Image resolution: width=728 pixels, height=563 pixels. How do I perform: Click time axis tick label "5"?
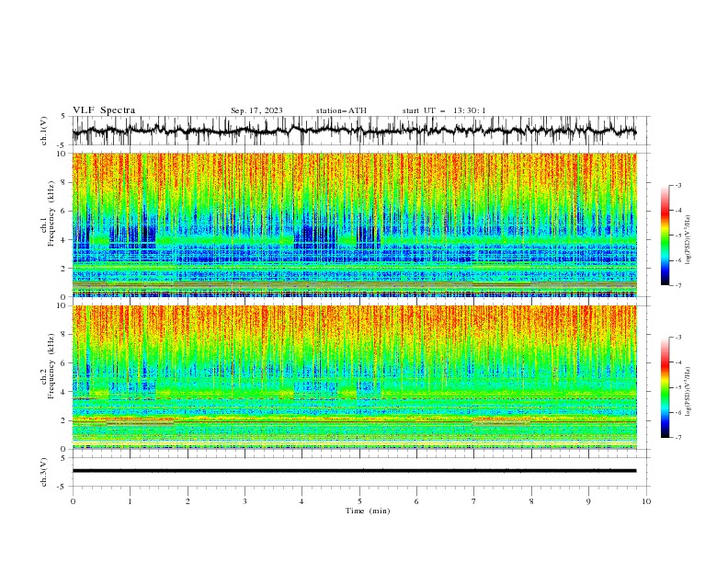tap(359, 501)
